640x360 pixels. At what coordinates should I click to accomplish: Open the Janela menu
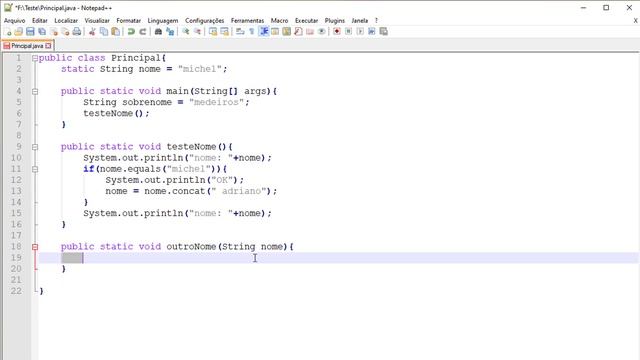click(360, 20)
